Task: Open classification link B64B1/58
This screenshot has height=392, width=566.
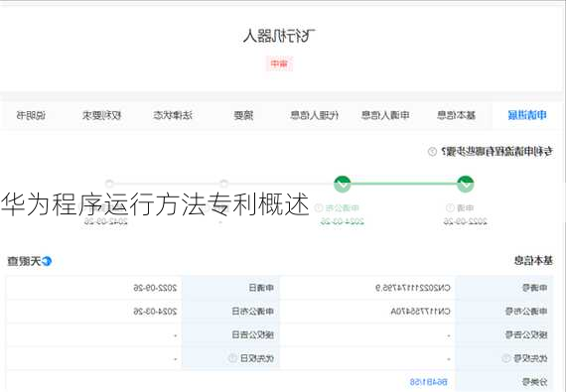Action: click(428, 381)
